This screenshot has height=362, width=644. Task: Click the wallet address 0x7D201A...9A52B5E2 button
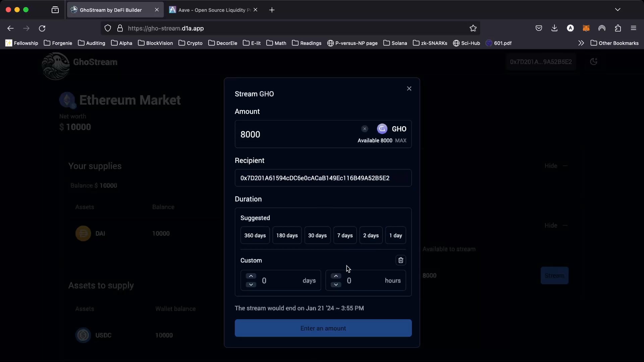pos(541,62)
